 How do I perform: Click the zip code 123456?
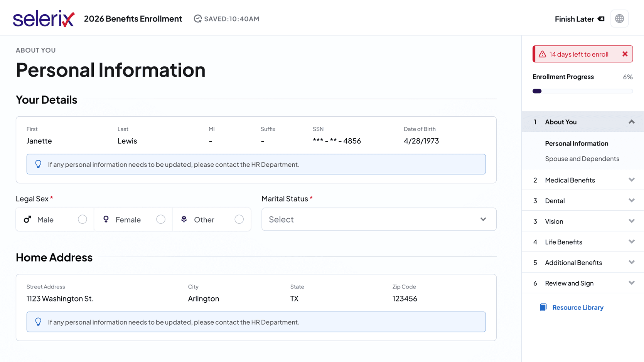tap(405, 299)
